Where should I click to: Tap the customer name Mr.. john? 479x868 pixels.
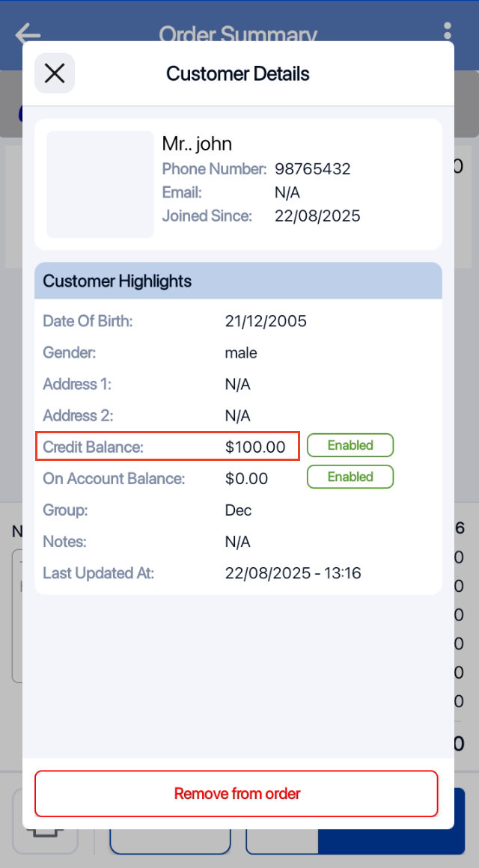(197, 144)
